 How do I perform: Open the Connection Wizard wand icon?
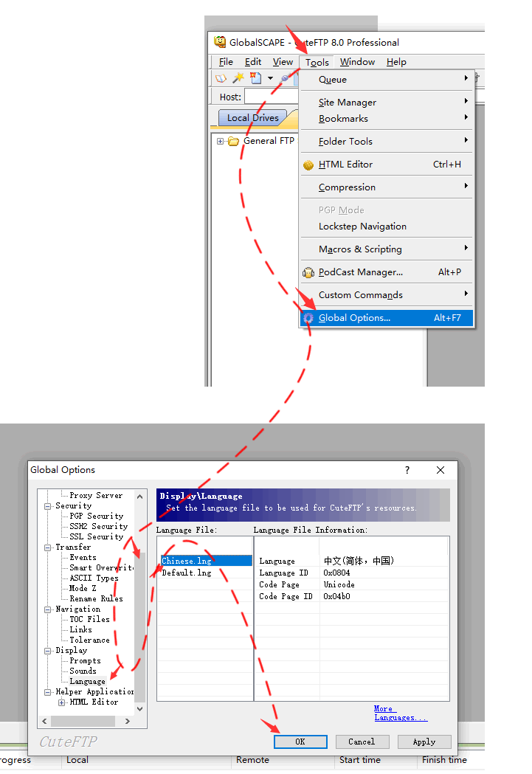238,78
